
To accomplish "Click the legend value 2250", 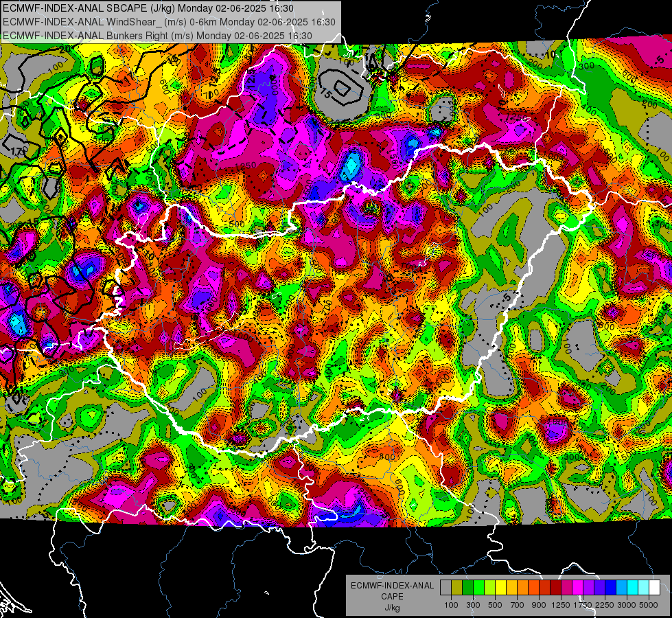I will (x=605, y=605).
